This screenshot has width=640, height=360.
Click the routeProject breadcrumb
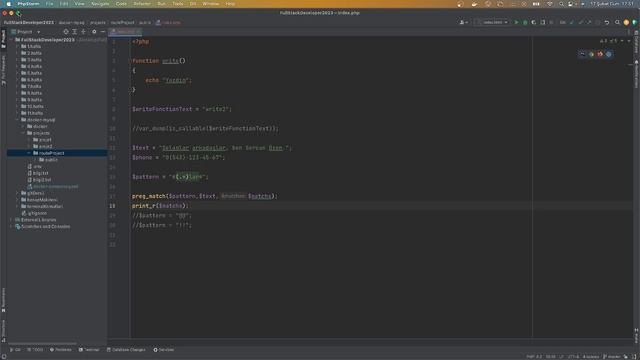tap(122, 22)
